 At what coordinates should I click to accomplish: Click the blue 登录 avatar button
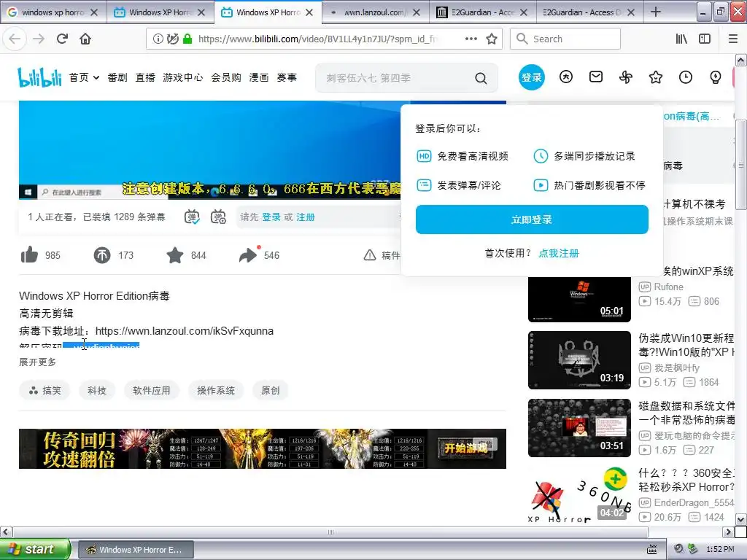tap(531, 77)
